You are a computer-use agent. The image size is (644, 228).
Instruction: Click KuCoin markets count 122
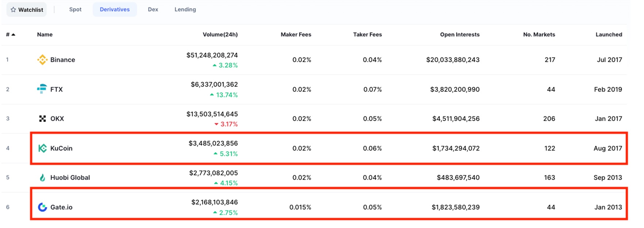click(x=550, y=148)
